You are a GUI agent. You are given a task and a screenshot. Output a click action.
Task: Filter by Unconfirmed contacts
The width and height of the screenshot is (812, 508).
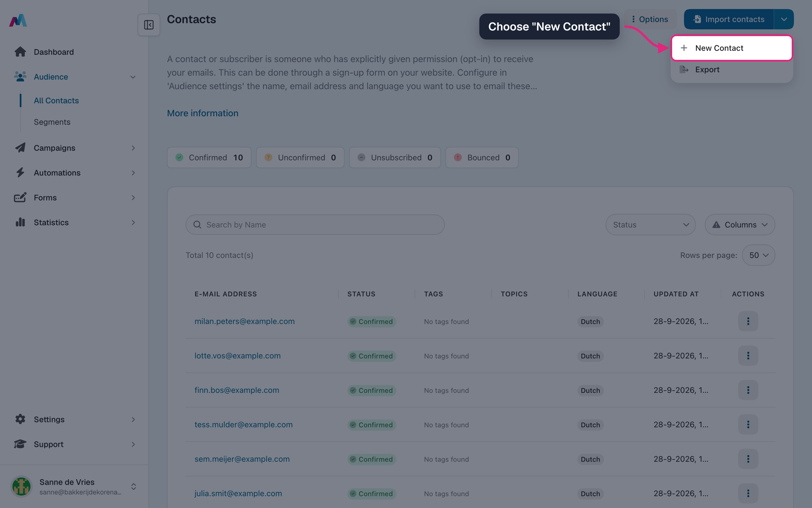coord(300,157)
